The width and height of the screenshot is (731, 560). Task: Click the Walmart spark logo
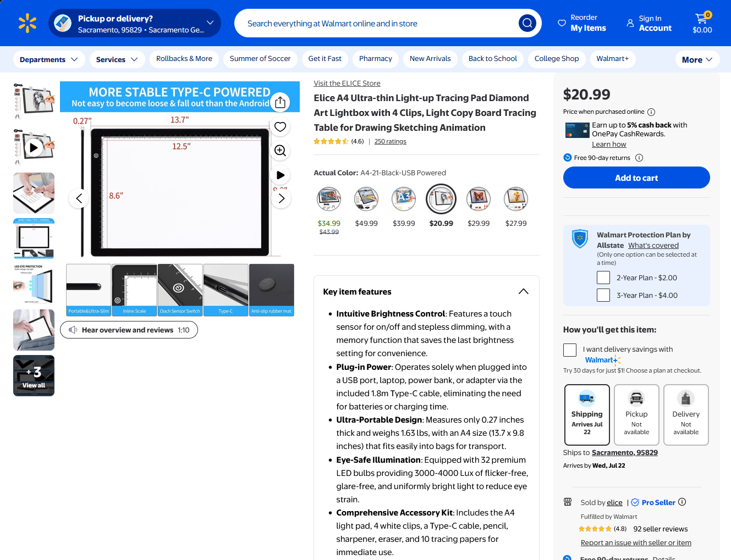tap(28, 23)
